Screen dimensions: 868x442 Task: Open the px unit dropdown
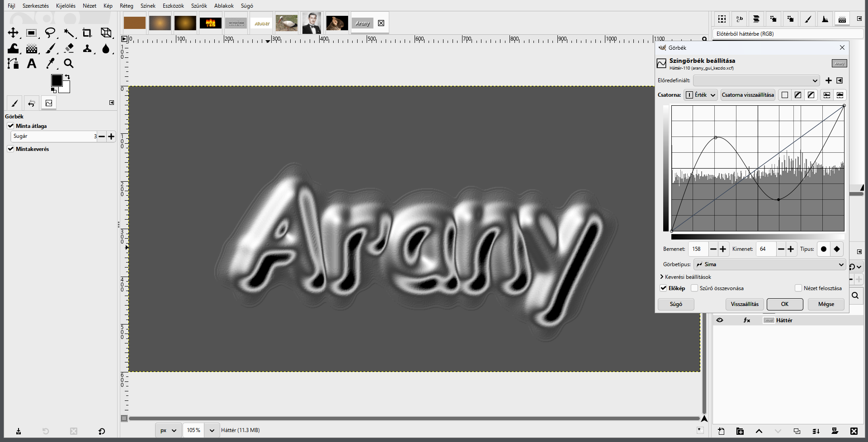point(168,430)
